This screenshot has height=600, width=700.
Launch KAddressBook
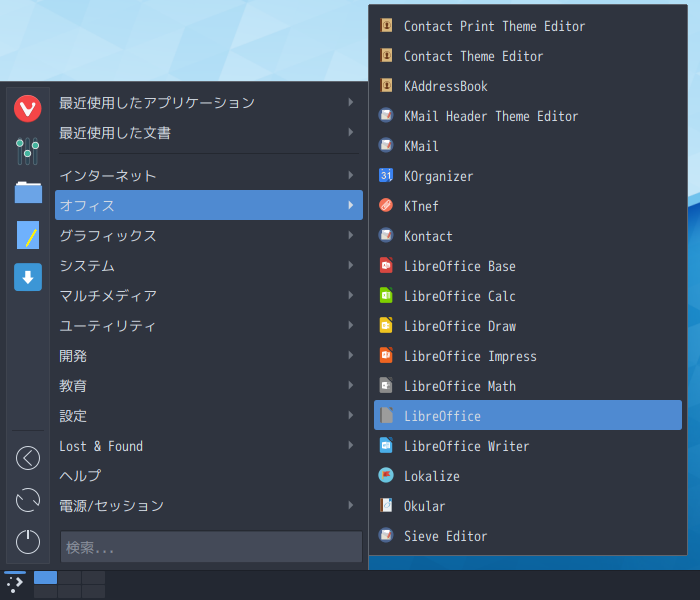tap(528, 85)
